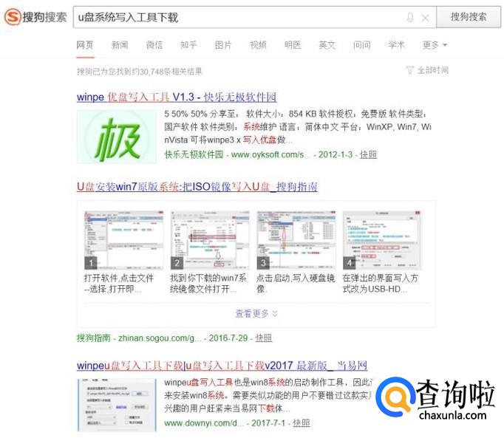Open the U盘安装win7原版系统 result link
This screenshot has height=438, width=504.
click(x=197, y=186)
